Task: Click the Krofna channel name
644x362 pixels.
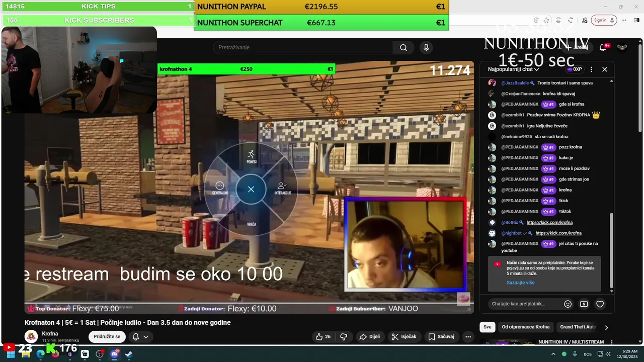Action: (x=50, y=333)
